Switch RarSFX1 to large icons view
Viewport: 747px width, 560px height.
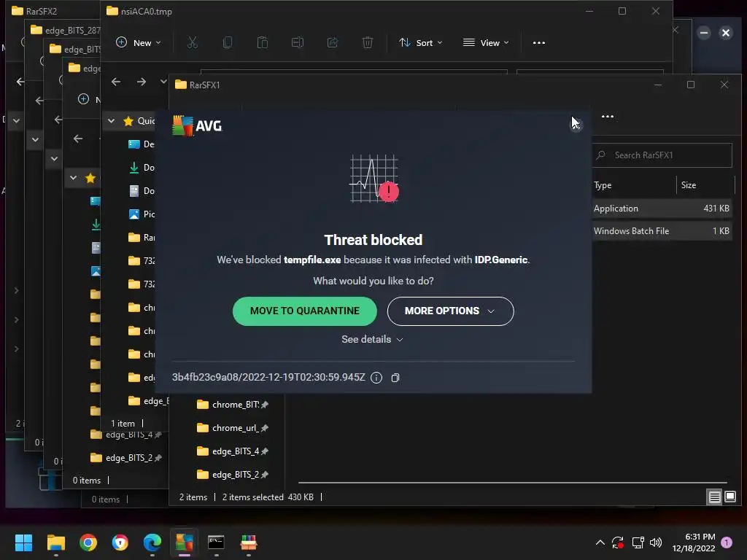pyautogui.click(x=730, y=497)
